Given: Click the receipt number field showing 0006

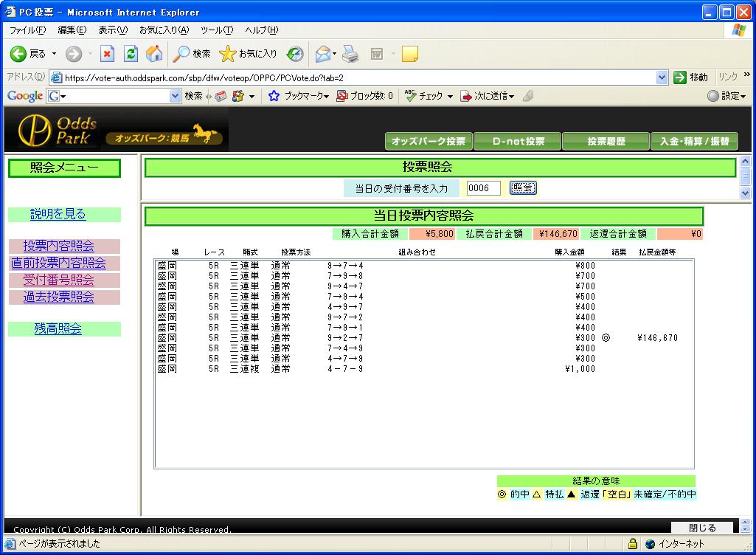Looking at the screenshot, I should 483,187.
